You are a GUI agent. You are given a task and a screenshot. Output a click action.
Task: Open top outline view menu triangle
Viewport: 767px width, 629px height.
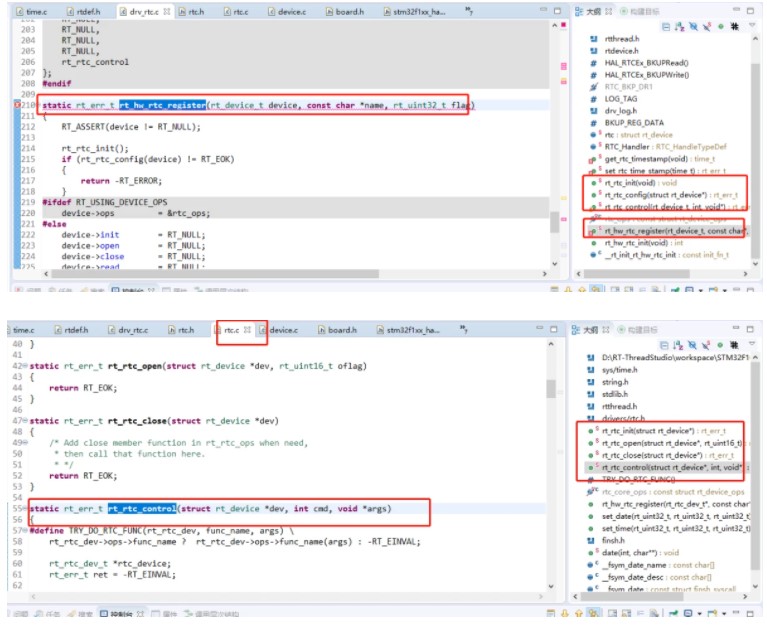752,25
